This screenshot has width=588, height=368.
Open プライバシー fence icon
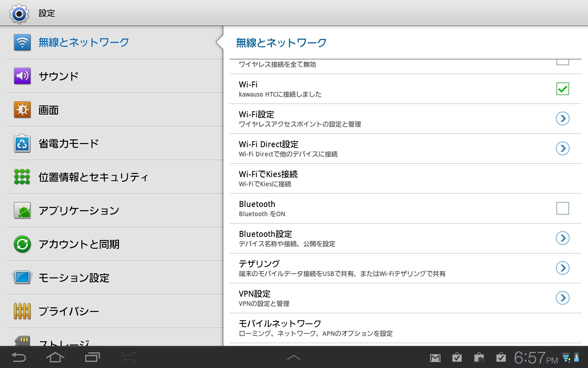click(x=22, y=311)
